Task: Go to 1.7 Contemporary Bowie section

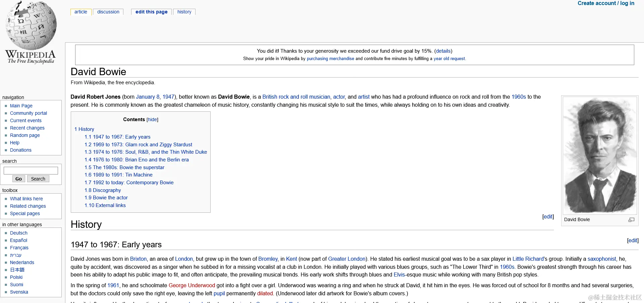Action: (129, 183)
